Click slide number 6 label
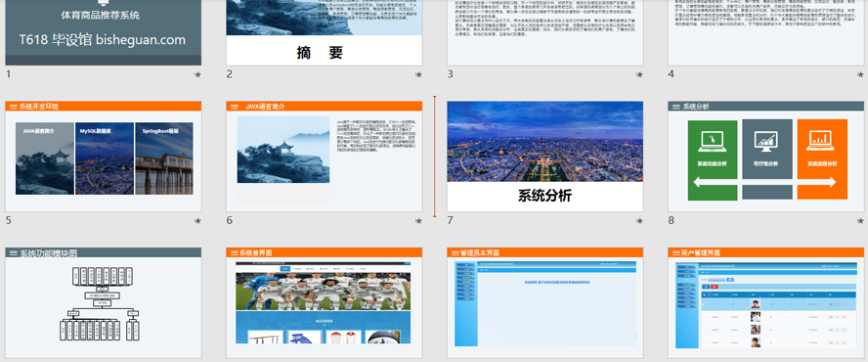The height and width of the screenshot is (362, 868). pos(229,221)
